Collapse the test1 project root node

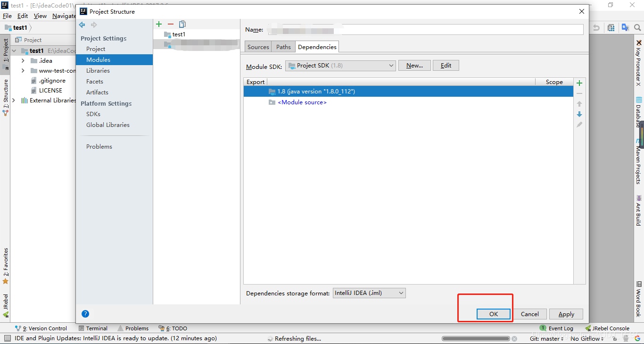[14, 50]
